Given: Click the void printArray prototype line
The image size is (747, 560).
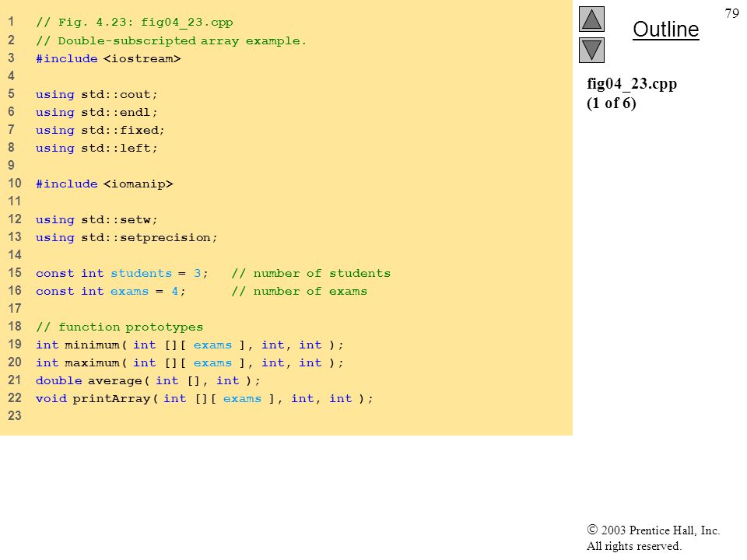Looking at the screenshot, I should point(205,398).
